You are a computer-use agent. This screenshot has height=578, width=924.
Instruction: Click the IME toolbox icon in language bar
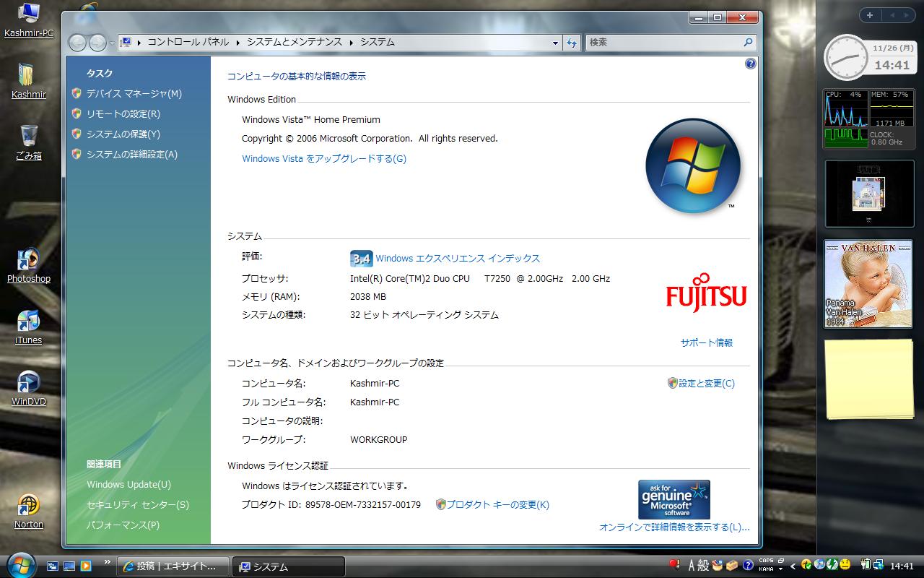click(x=732, y=565)
